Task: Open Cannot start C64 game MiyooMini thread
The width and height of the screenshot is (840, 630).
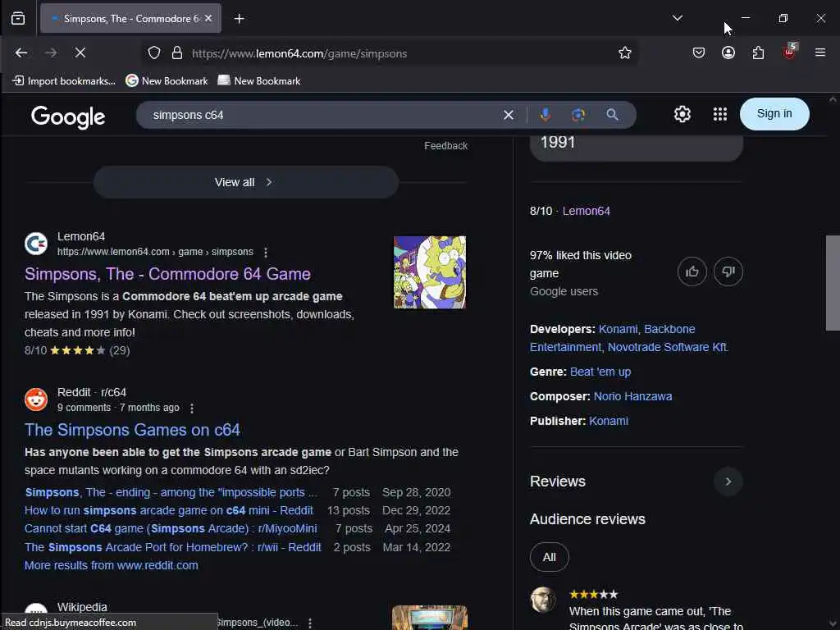Action: (x=171, y=529)
